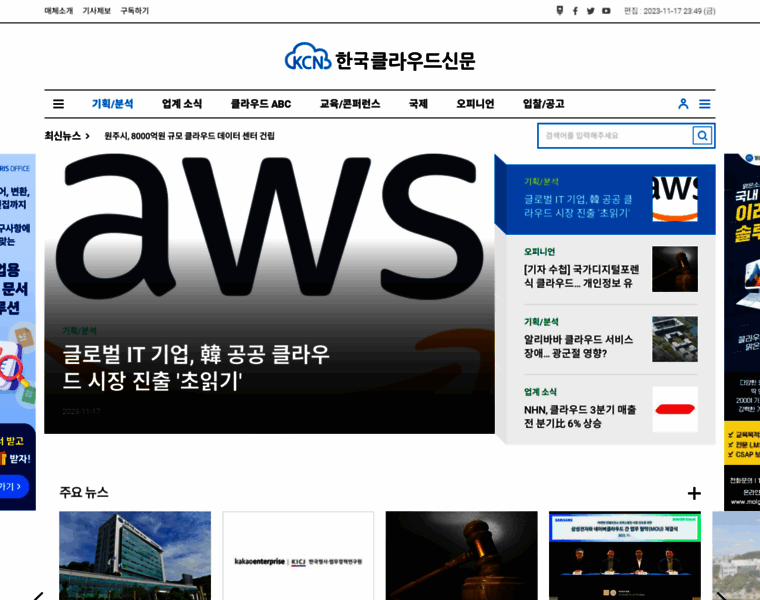760x600 pixels.
Task: Open the 오피니언 menu
Action: click(x=475, y=104)
